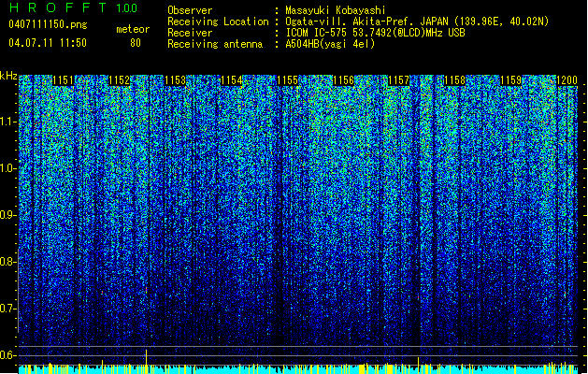The image size is (588, 374).
Task: Click the 'Receiver' field label
Action: point(190,33)
